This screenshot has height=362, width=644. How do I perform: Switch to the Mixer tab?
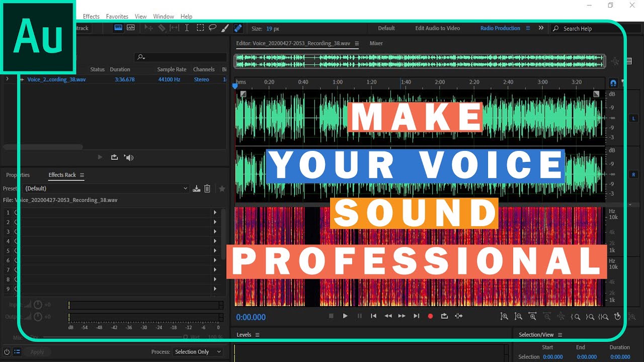(x=376, y=43)
